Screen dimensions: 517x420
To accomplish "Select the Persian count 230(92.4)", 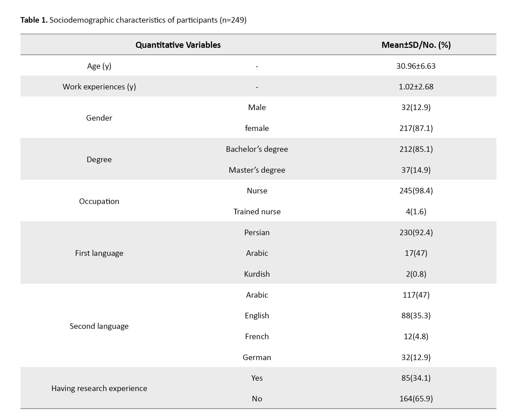I will (416, 233).
